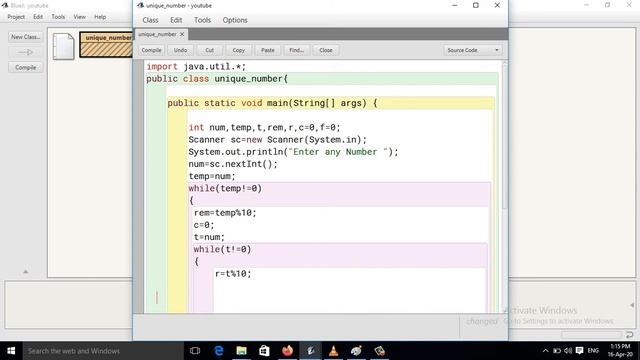
Task: Click the taskbar icon right of VLC
Action: 356,351
